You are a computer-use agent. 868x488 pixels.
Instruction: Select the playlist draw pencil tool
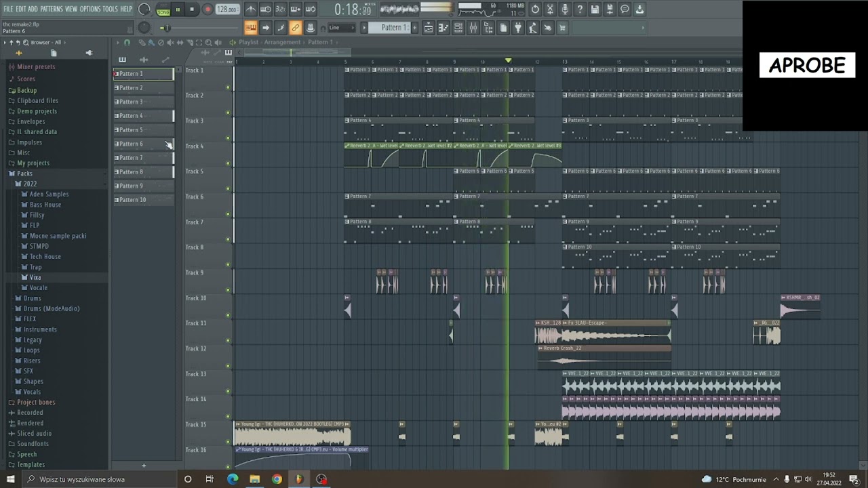[x=142, y=42]
